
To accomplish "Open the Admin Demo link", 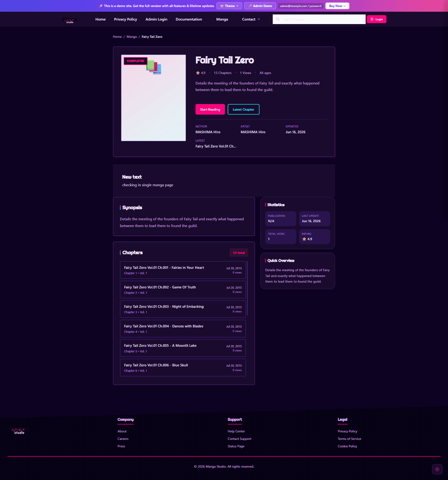I will click(260, 6).
